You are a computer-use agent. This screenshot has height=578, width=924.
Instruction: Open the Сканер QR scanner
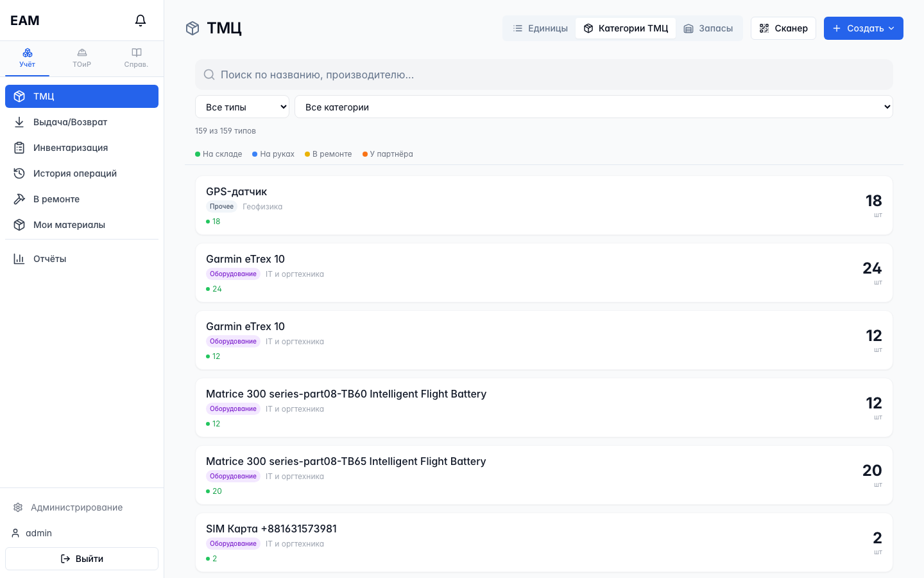coord(783,28)
